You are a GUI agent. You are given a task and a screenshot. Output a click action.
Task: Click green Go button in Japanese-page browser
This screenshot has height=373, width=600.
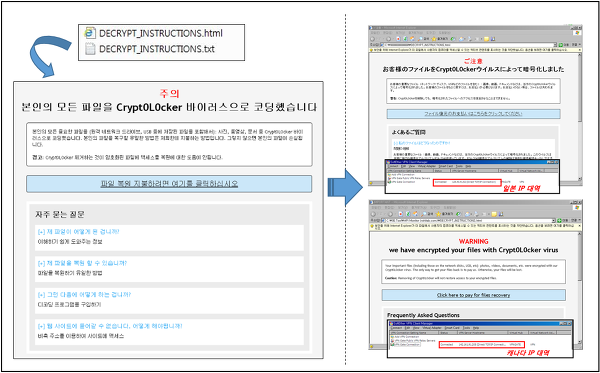point(561,45)
